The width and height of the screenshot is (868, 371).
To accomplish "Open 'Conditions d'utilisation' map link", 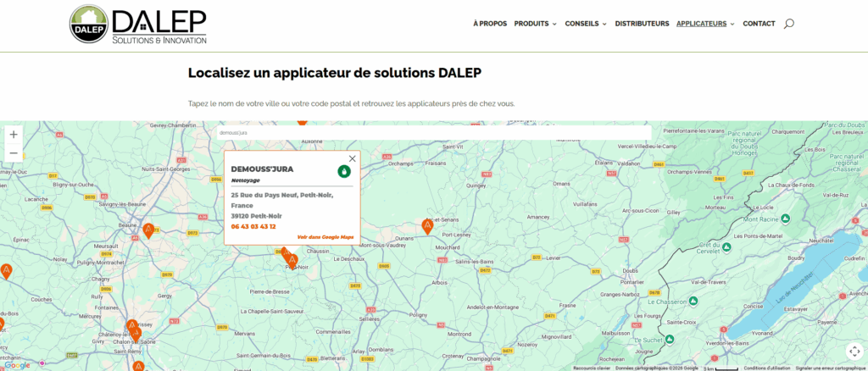I will coord(767,368).
